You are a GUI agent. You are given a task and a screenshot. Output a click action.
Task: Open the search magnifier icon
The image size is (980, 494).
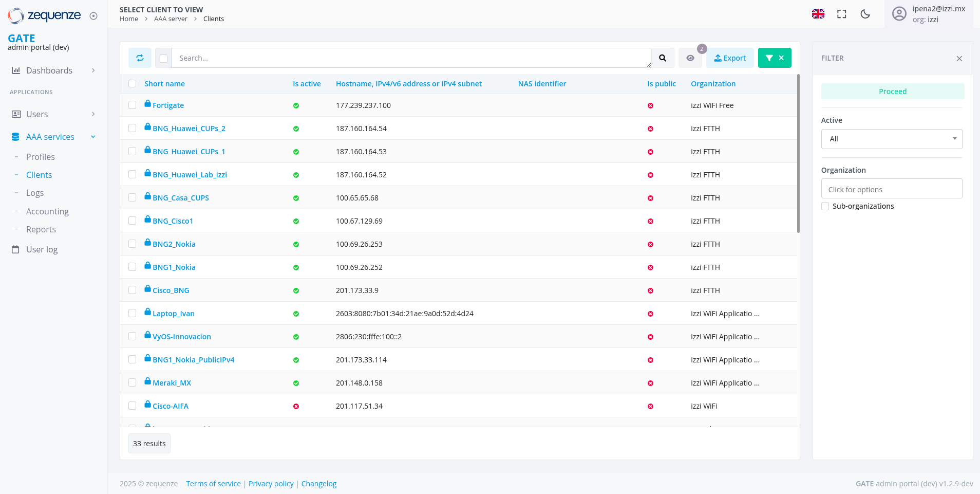click(x=663, y=58)
